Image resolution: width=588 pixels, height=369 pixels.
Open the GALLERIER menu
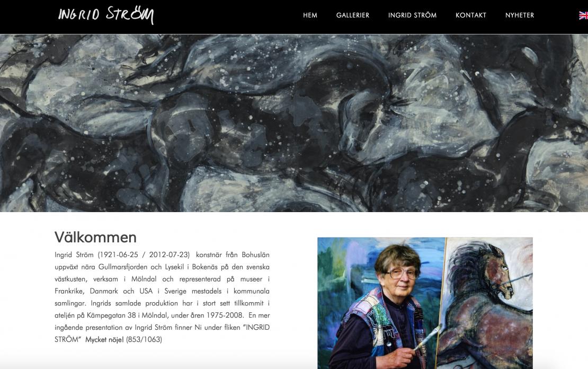click(x=352, y=15)
